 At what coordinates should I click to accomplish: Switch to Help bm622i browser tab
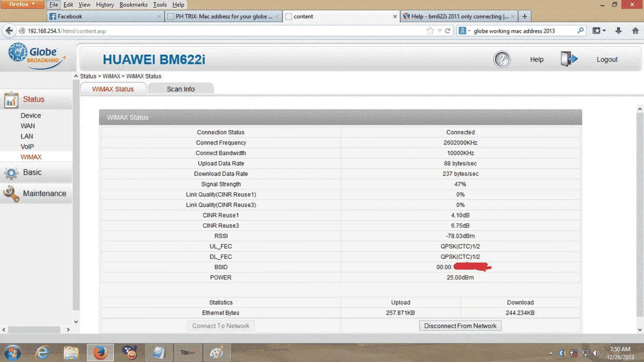[459, 17]
